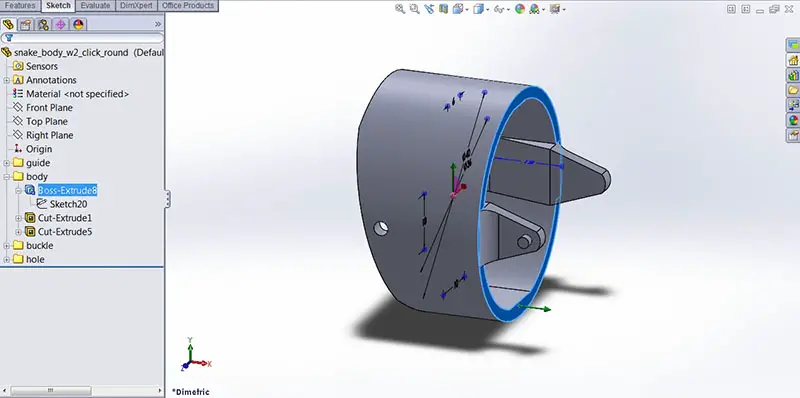The image size is (800, 398).
Task: Click the Previous View icon
Action: pos(429,9)
